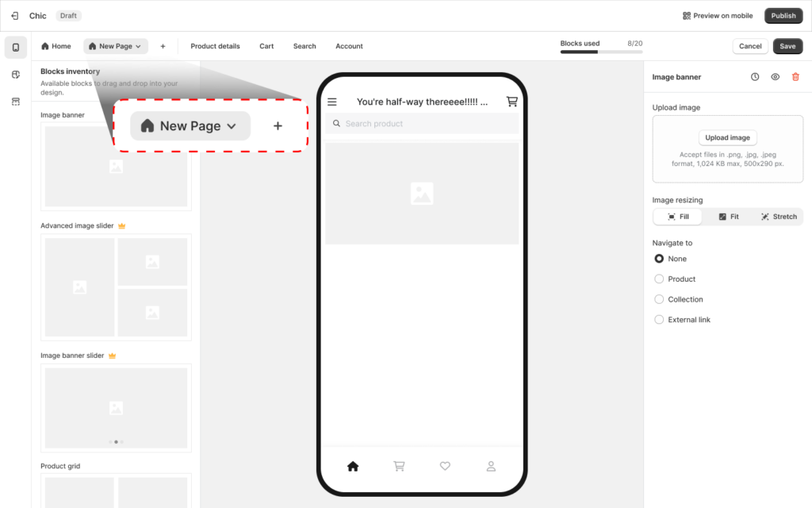The height and width of the screenshot is (508, 812).
Task: Open the Cart page tab
Action: pos(266,46)
